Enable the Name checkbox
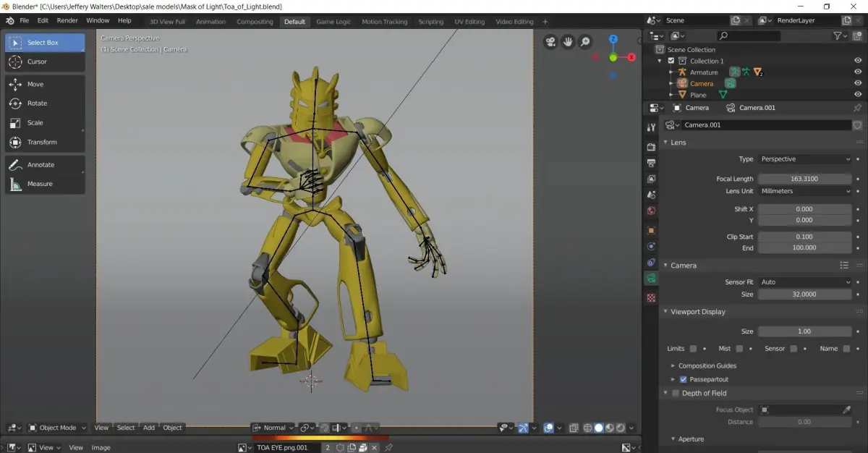 (x=846, y=349)
